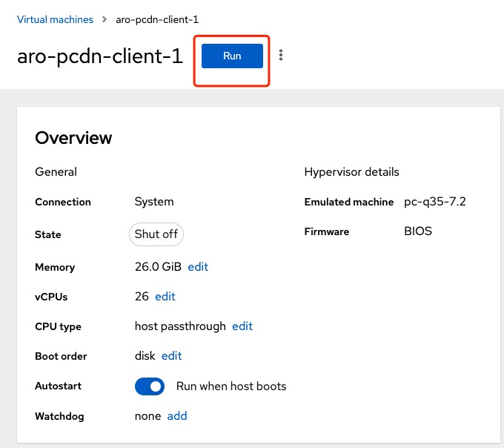Edit the CPU type setting
This screenshot has height=448, width=504.
[x=242, y=326]
